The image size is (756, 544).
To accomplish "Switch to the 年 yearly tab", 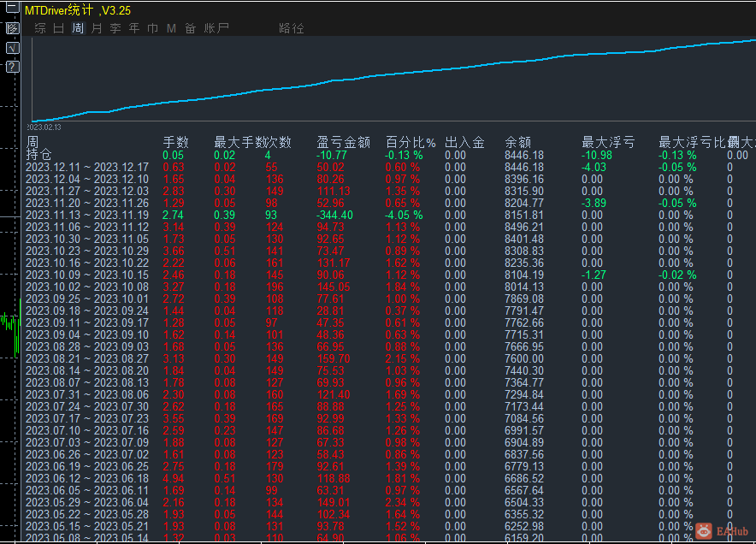I will [x=134, y=28].
